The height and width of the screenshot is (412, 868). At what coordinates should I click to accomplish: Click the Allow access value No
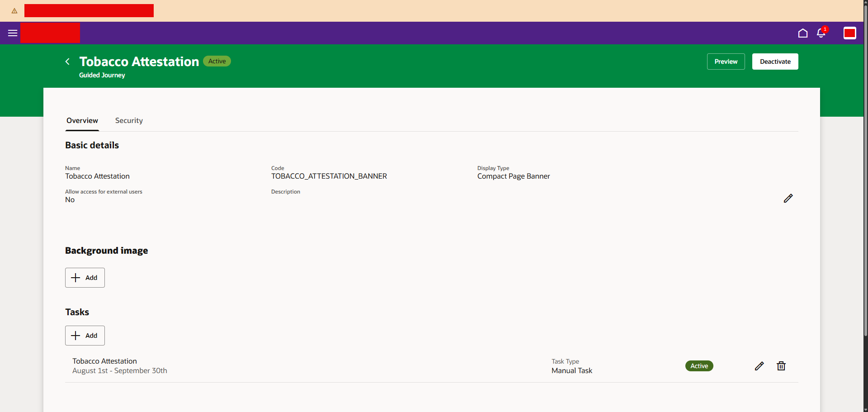[x=70, y=200]
